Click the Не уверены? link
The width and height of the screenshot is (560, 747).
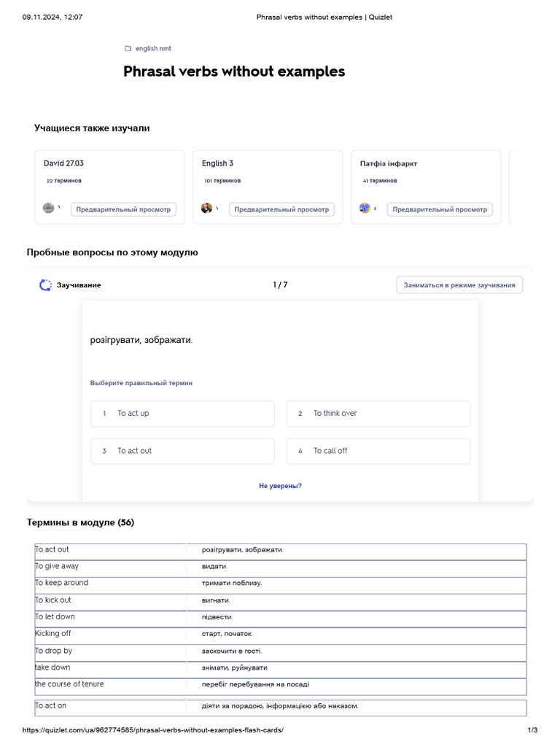(x=280, y=486)
